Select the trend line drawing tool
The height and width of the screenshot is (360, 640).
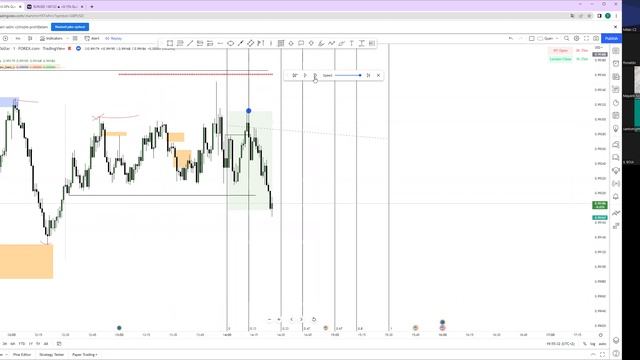click(x=190, y=43)
